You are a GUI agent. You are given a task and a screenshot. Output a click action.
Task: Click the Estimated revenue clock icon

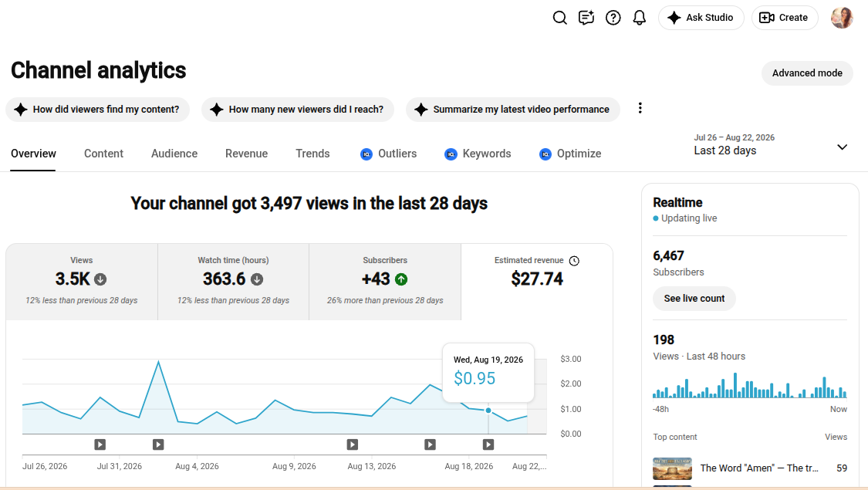pyautogui.click(x=574, y=261)
